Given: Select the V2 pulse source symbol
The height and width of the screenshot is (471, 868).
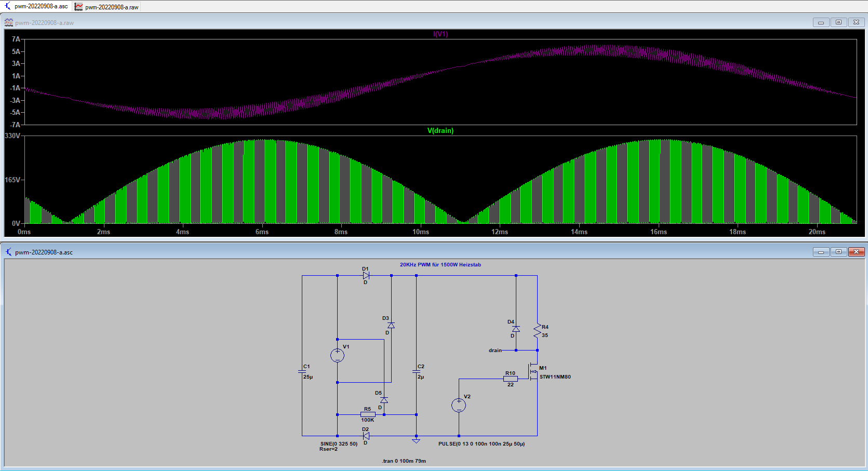Looking at the screenshot, I should point(459,406).
